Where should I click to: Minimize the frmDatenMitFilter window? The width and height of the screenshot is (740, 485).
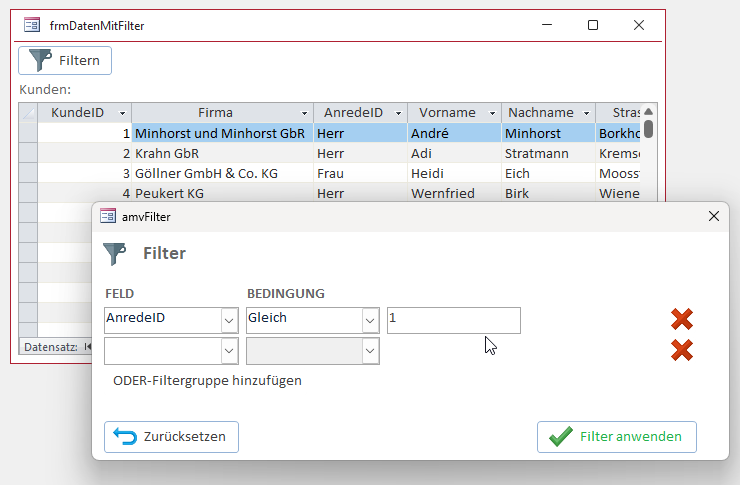pos(547,25)
